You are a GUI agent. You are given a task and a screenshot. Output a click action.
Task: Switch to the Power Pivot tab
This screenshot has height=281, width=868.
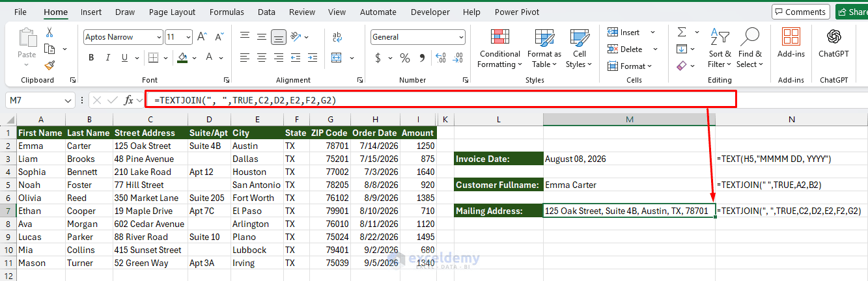point(517,12)
